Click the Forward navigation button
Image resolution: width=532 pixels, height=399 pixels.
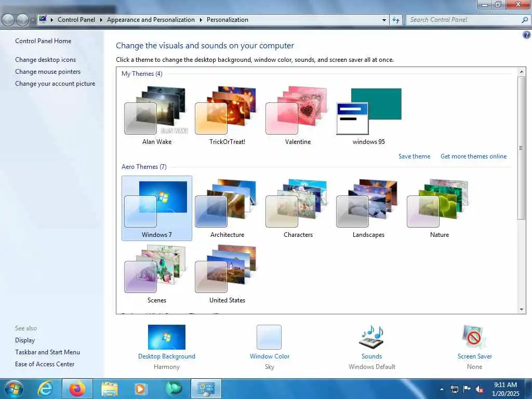point(22,20)
